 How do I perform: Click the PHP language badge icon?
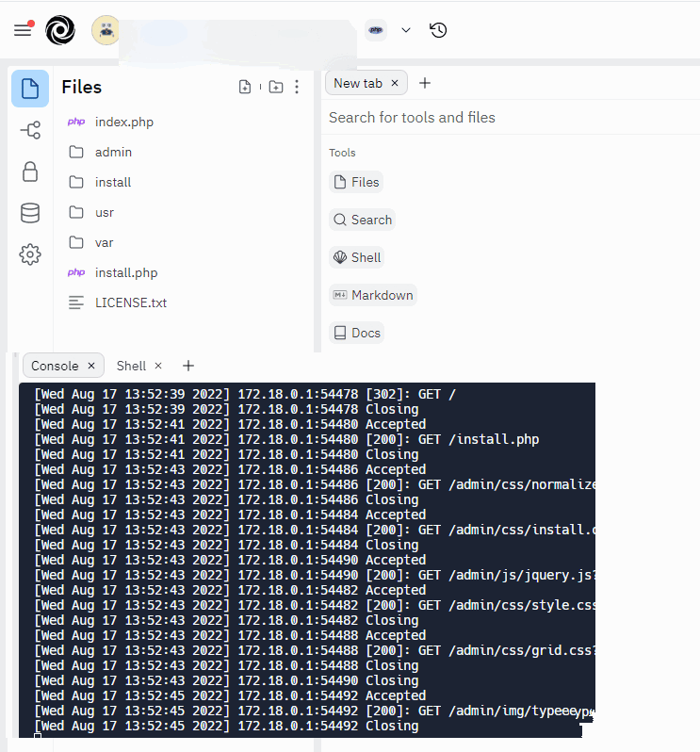click(x=376, y=30)
